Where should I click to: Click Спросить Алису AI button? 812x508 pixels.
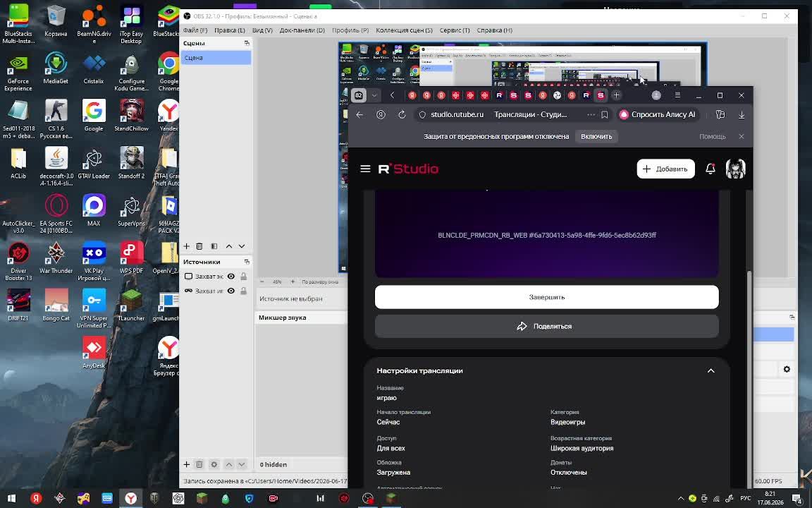point(658,114)
